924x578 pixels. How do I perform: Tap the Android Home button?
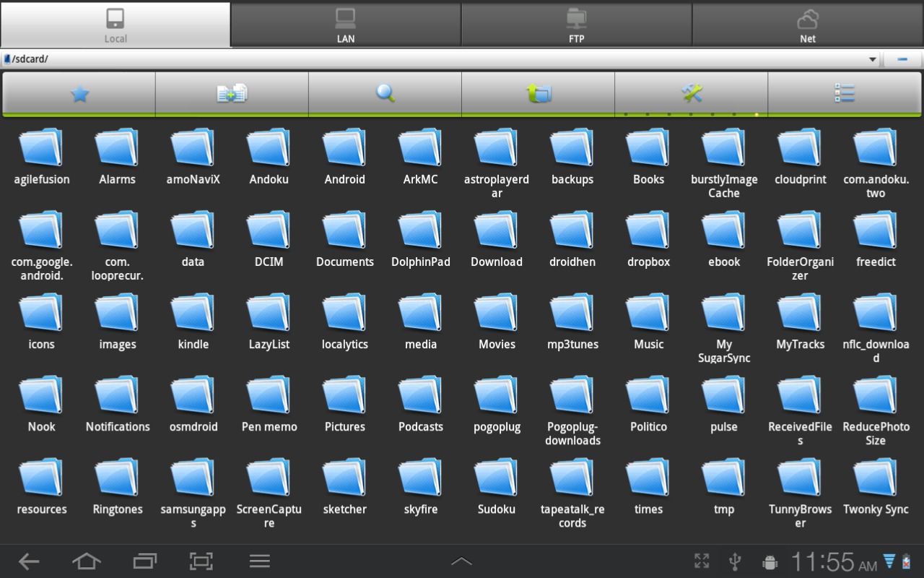pos(87,561)
